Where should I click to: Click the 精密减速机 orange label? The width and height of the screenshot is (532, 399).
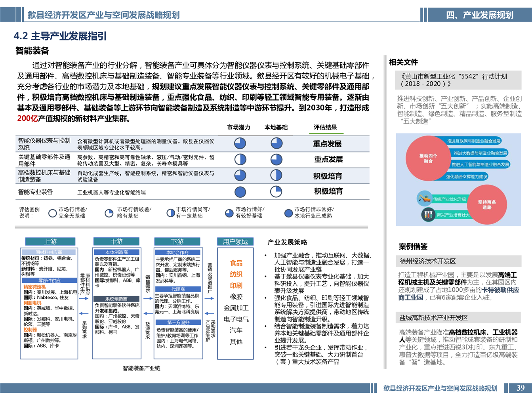(x=34, y=286)
